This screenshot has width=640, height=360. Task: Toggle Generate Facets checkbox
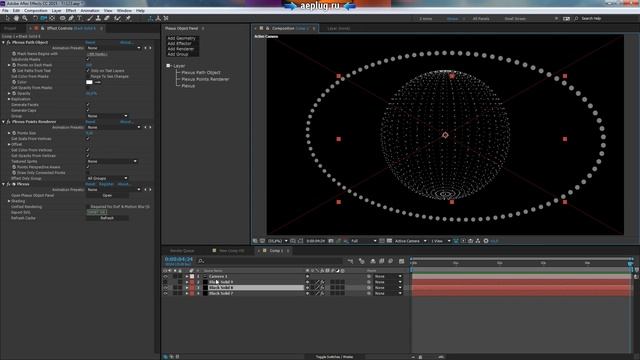[x=88, y=104]
